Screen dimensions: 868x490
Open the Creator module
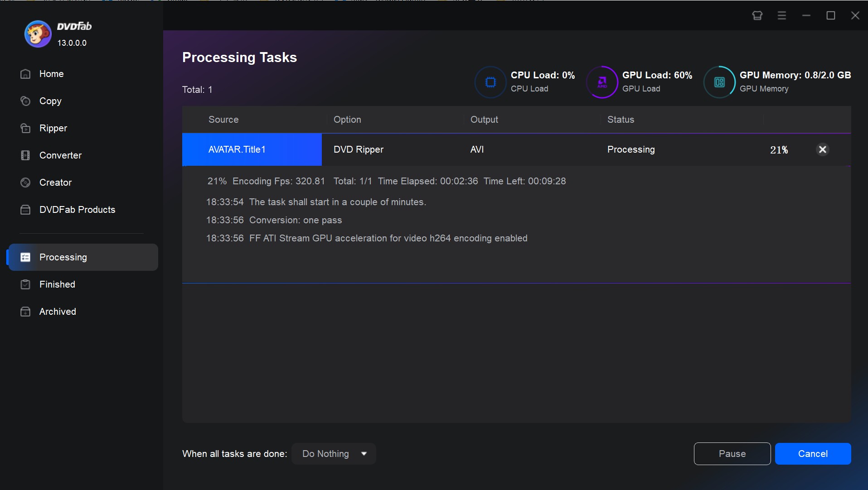(55, 183)
